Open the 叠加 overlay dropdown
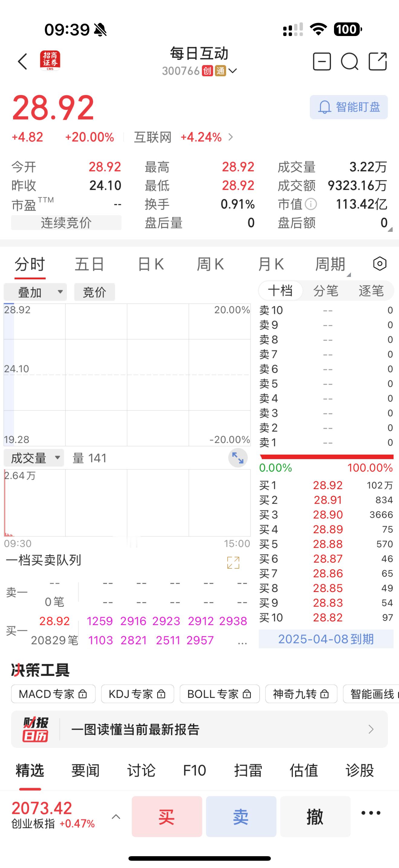The height and width of the screenshot is (868, 399). 35,292
